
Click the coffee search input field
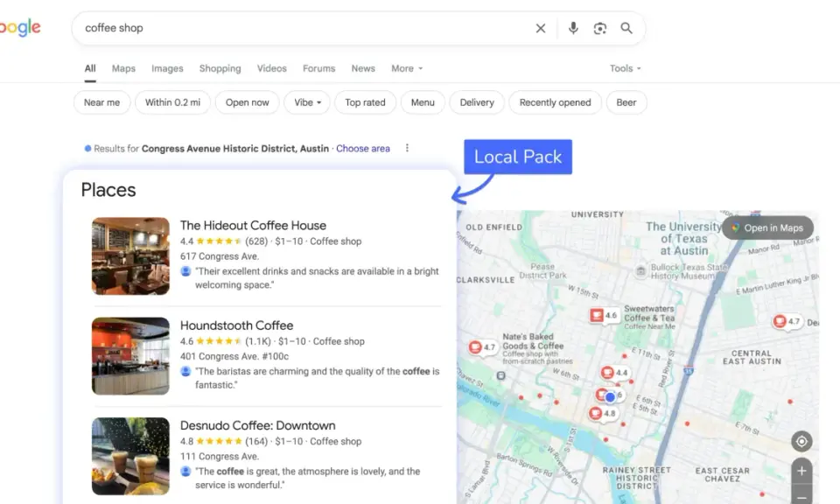click(305, 28)
